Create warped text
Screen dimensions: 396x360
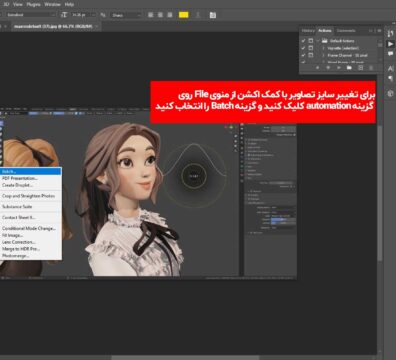(198, 15)
